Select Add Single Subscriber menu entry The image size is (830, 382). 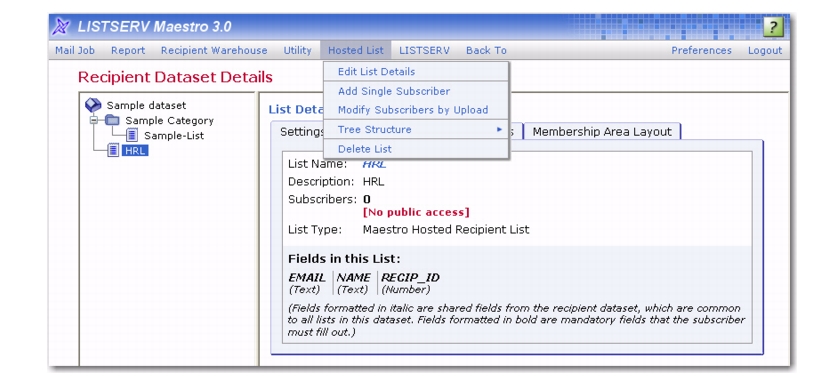click(x=394, y=91)
